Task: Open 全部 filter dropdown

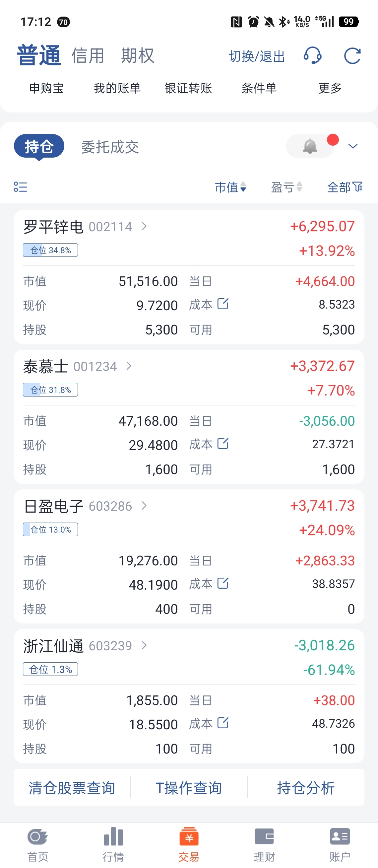Action: pyautogui.click(x=345, y=187)
